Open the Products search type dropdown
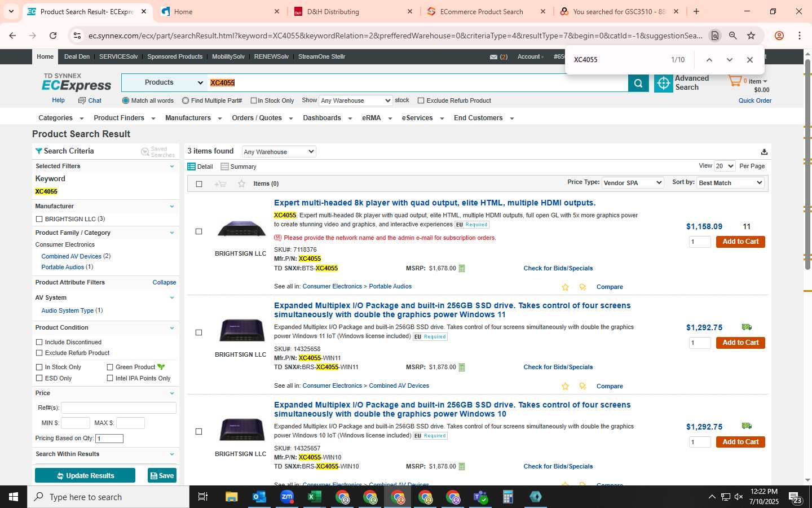The height and width of the screenshot is (508, 812). (165, 83)
